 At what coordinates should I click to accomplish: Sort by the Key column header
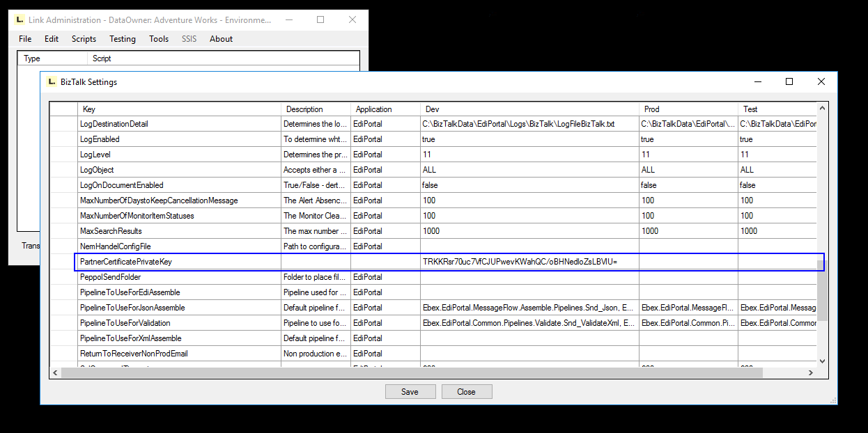point(179,109)
